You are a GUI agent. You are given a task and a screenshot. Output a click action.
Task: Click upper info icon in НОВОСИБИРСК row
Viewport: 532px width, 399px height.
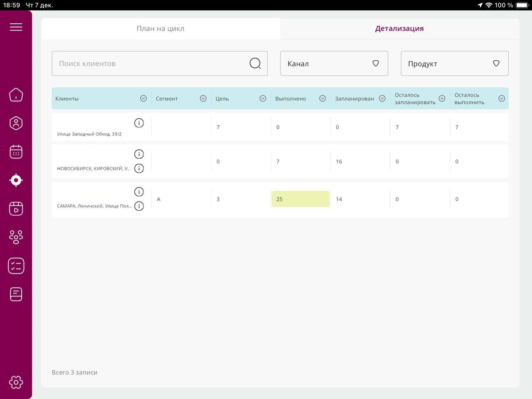coord(139,154)
